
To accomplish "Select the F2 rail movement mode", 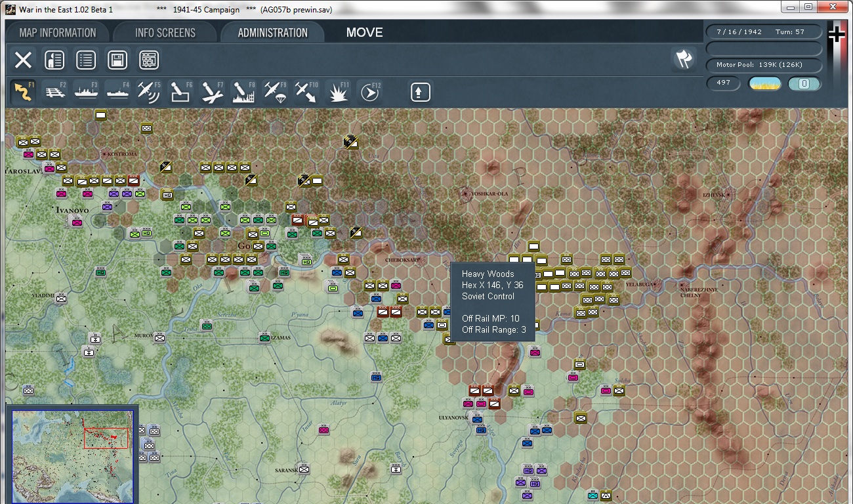I will (x=56, y=92).
